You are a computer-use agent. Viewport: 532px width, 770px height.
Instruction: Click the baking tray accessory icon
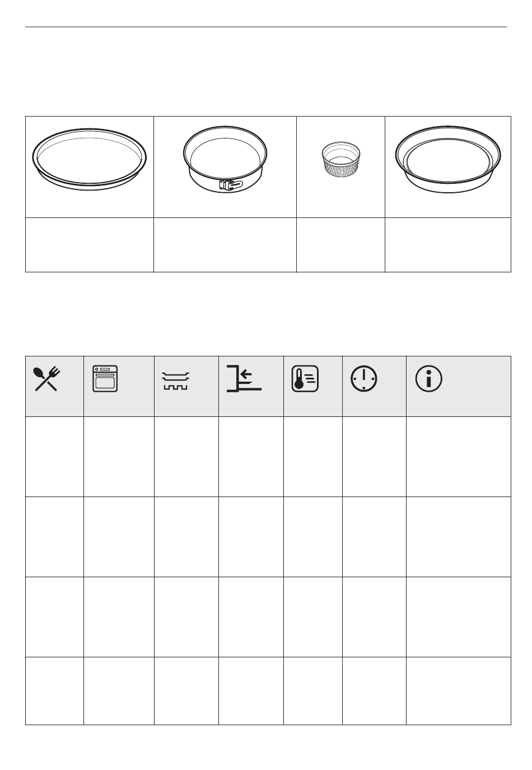point(176,380)
